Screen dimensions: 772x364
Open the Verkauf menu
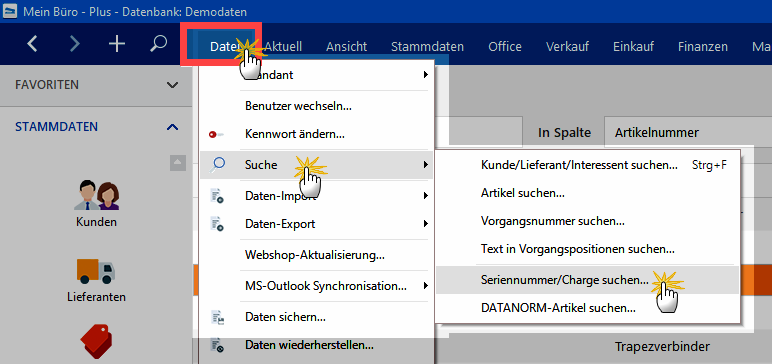click(x=567, y=47)
